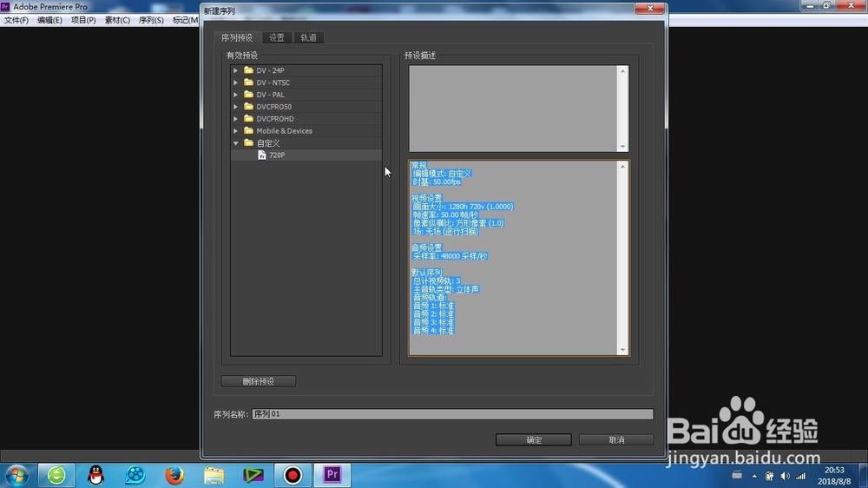868x488 pixels.
Task: Click preset details scroll-down arrow
Action: pyautogui.click(x=622, y=350)
